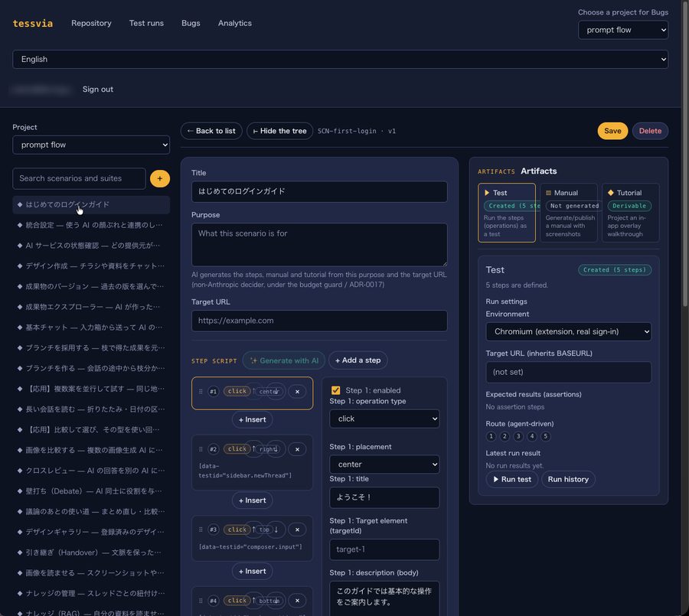Click the tessvia logo
This screenshot has width=689, height=616.
[x=32, y=23]
